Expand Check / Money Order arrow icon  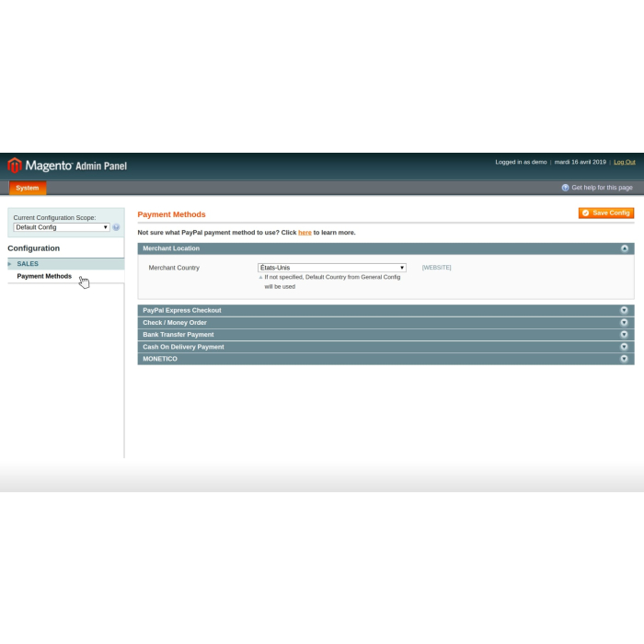(x=625, y=322)
